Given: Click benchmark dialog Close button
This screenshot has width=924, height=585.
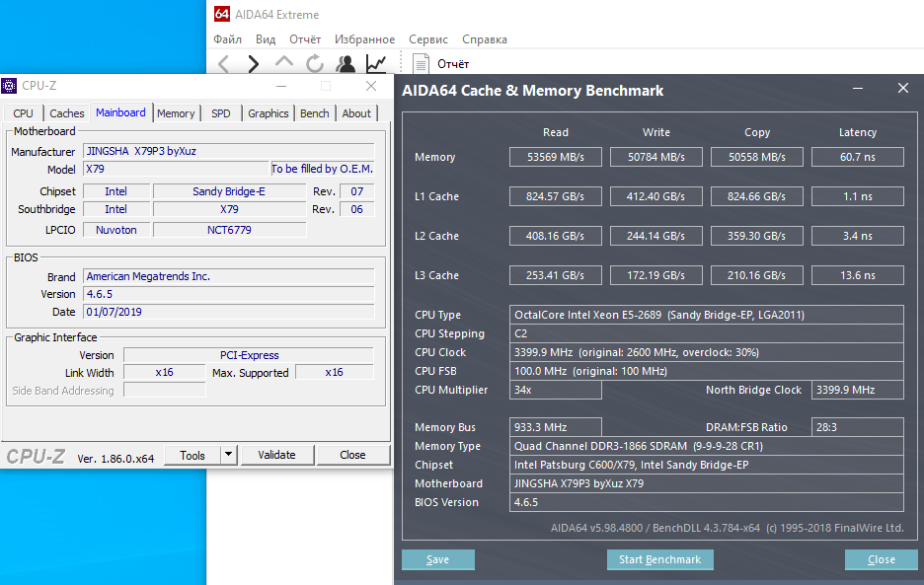Looking at the screenshot, I should (882, 559).
